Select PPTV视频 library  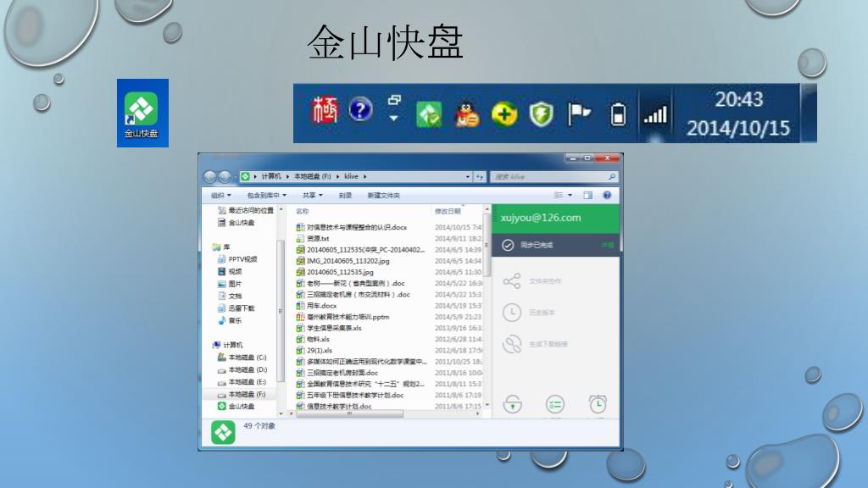tap(237, 259)
